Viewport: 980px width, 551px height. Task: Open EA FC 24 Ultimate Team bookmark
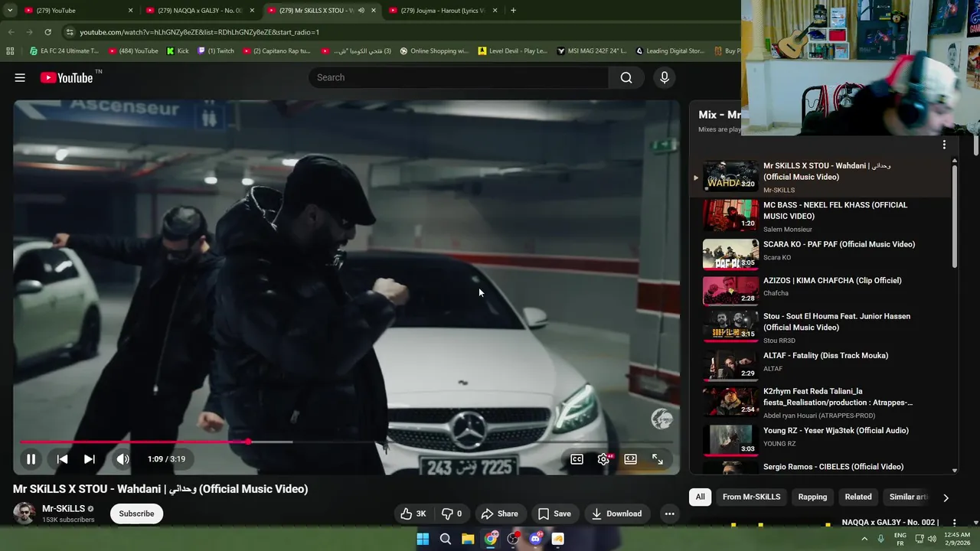coord(64,51)
